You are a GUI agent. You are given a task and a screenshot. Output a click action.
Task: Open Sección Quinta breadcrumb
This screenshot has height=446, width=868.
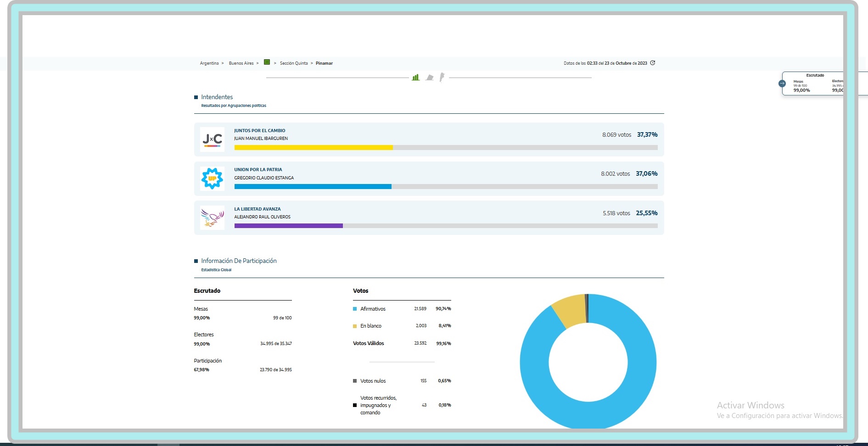click(294, 63)
